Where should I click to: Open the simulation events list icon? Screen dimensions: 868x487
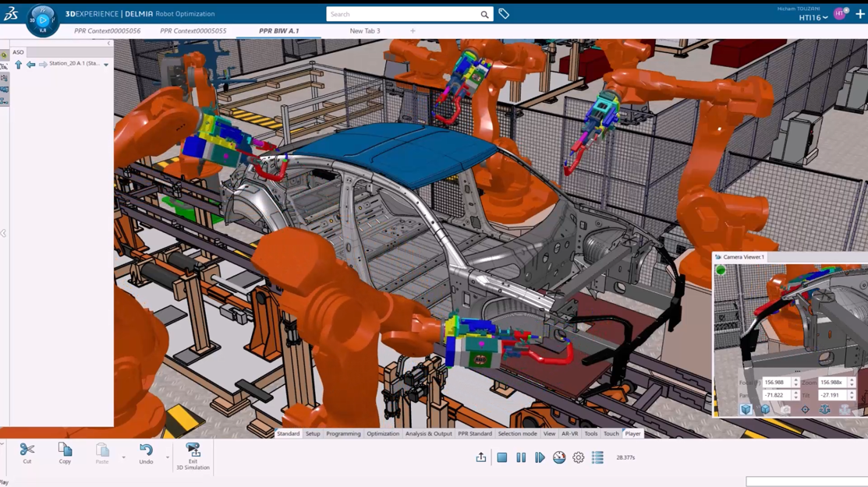[x=596, y=457]
